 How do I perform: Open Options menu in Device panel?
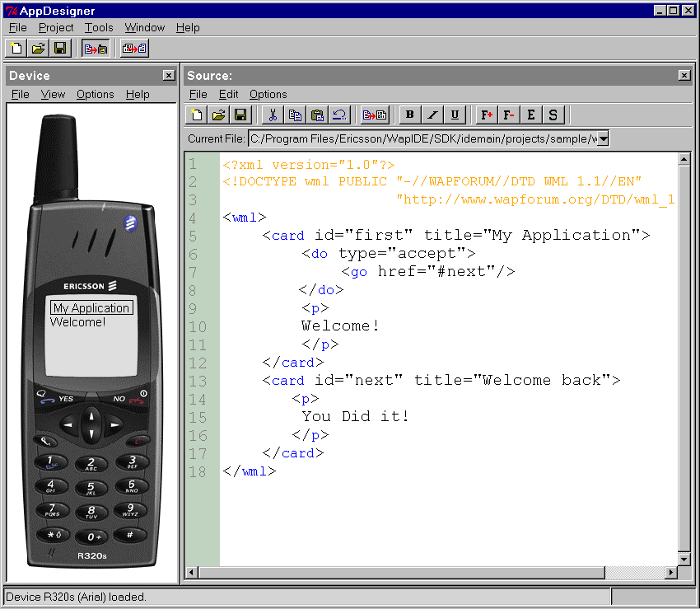point(95,94)
